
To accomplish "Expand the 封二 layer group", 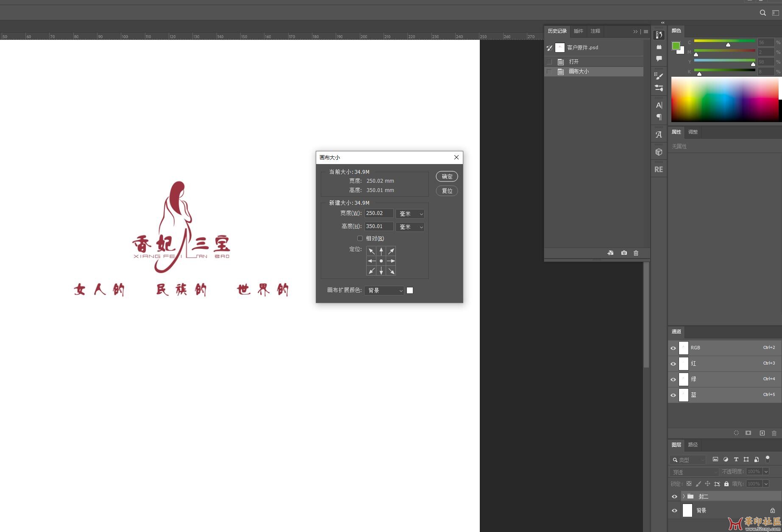I will pyautogui.click(x=684, y=496).
